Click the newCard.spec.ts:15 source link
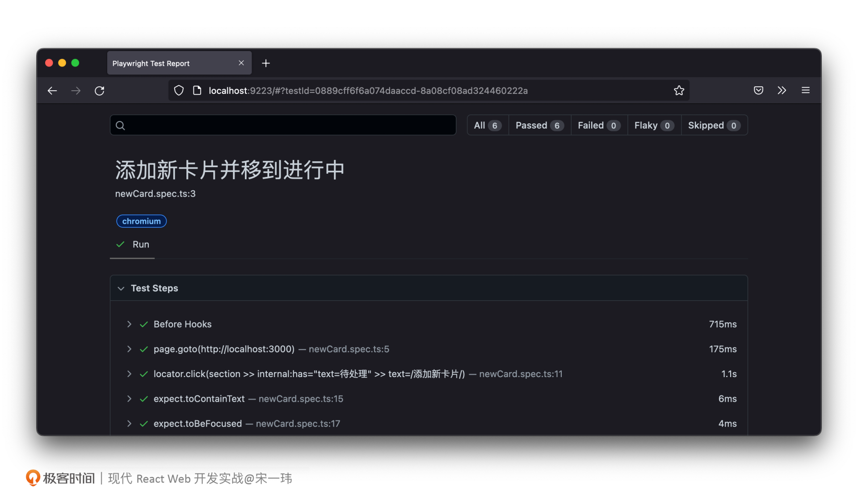 (x=301, y=399)
